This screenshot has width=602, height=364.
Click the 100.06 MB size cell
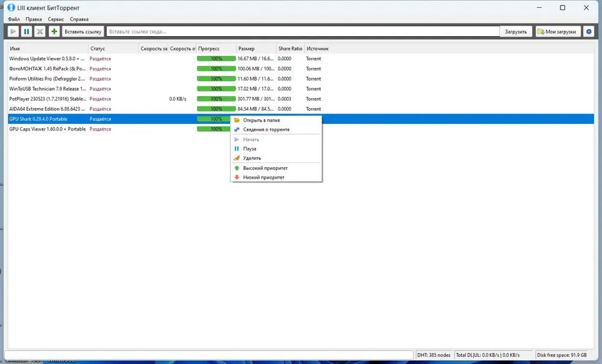click(256, 69)
